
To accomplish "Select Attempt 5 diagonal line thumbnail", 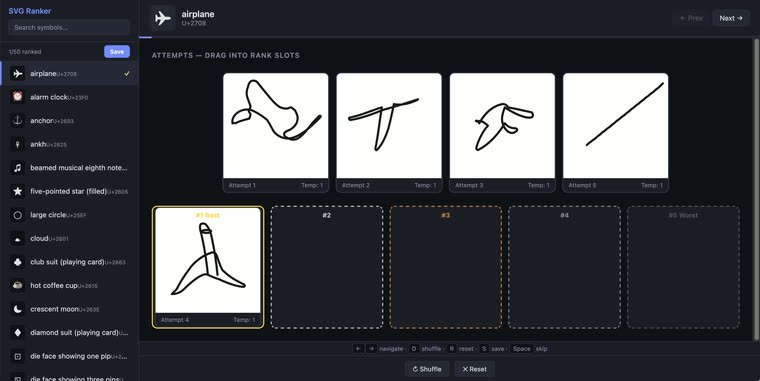I will (616, 132).
